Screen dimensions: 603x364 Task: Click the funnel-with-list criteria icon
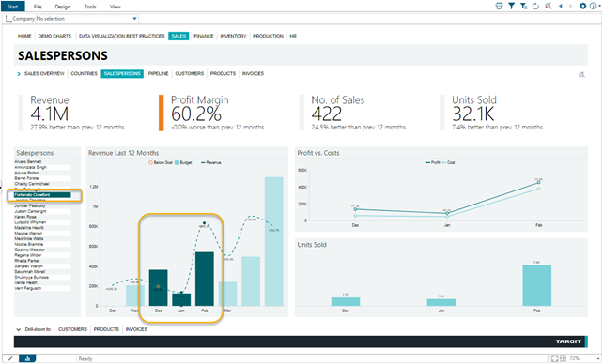pyautogui.click(x=523, y=7)
